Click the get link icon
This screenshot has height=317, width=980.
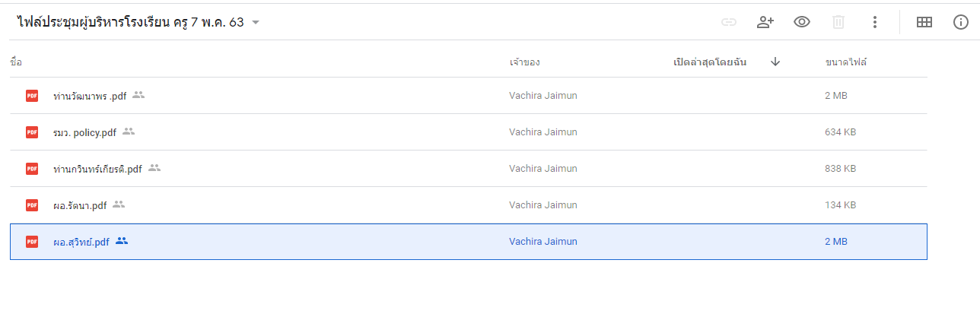click(x=729, y=22)
